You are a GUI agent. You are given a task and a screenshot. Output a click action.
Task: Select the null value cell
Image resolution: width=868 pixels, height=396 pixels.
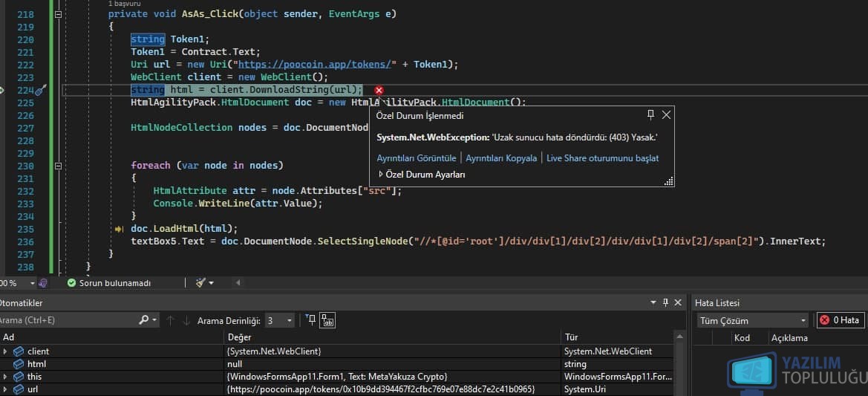pyautogui.click(x=393, y=364)
